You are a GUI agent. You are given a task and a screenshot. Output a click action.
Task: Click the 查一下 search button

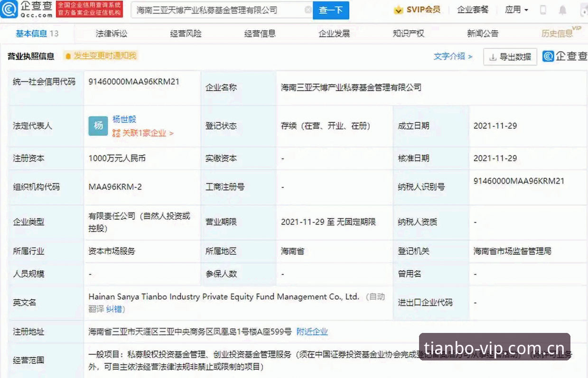331,10
